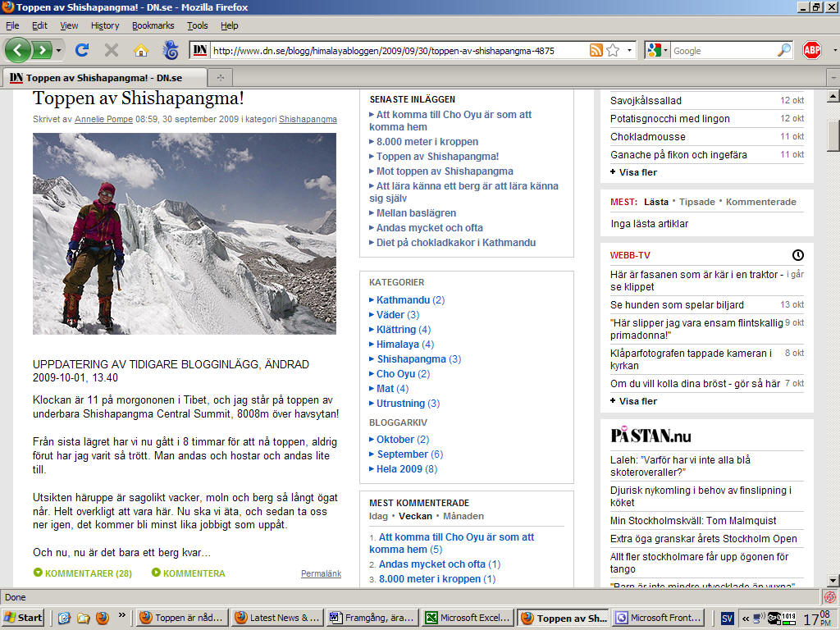Open the Adblock Plus ABP icon
Image resolution: width=840 pixels, height=630 pixels.
[811, 50]
